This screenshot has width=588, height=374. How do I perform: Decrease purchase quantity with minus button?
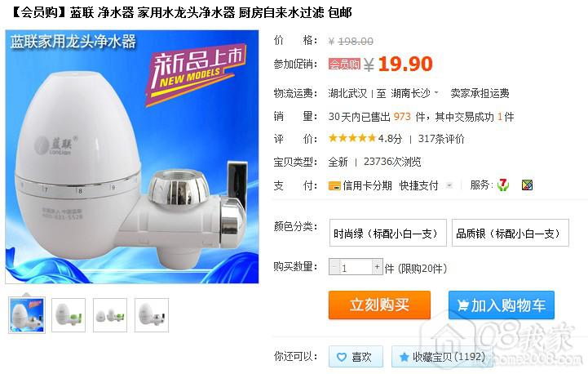point(334,266)
